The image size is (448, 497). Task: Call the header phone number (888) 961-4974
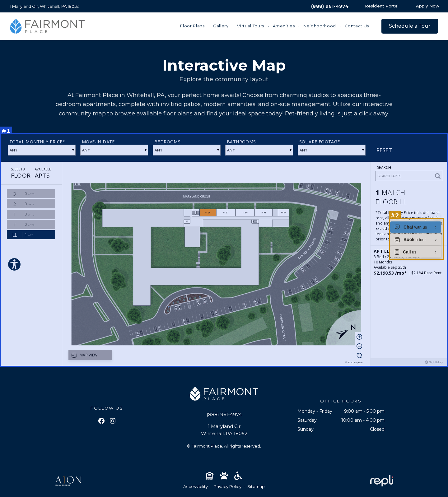pos(330,6)
